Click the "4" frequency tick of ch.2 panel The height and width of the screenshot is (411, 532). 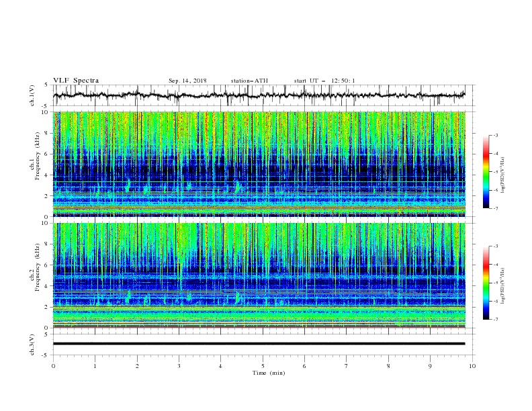point(48,286)
